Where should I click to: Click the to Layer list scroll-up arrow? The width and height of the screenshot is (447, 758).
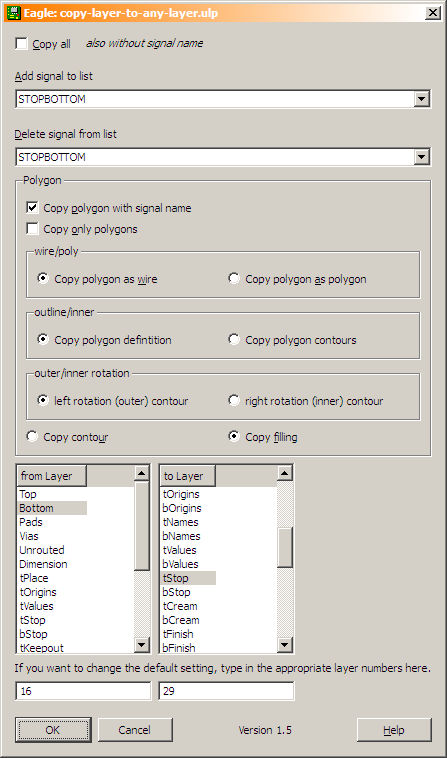click(x=285, y=473)
